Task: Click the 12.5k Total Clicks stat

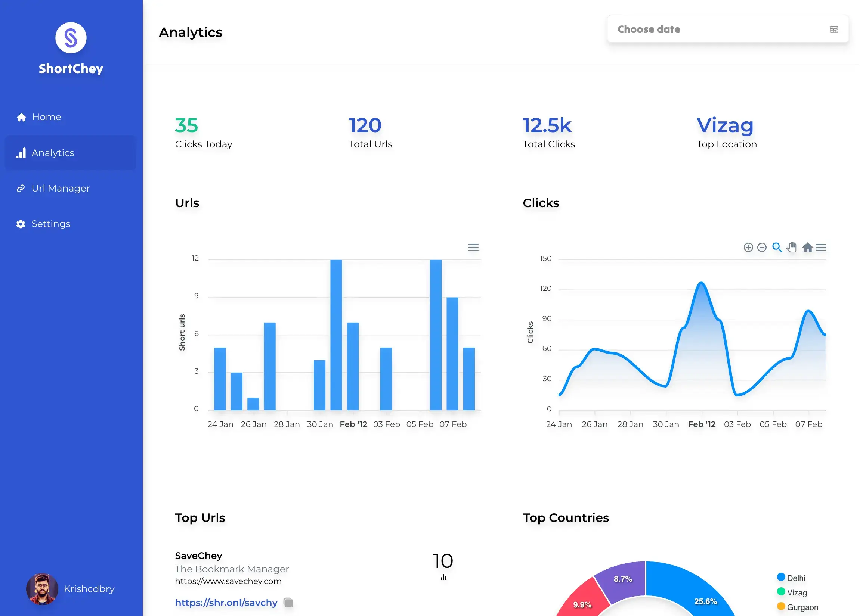Action: coord(548,133)
